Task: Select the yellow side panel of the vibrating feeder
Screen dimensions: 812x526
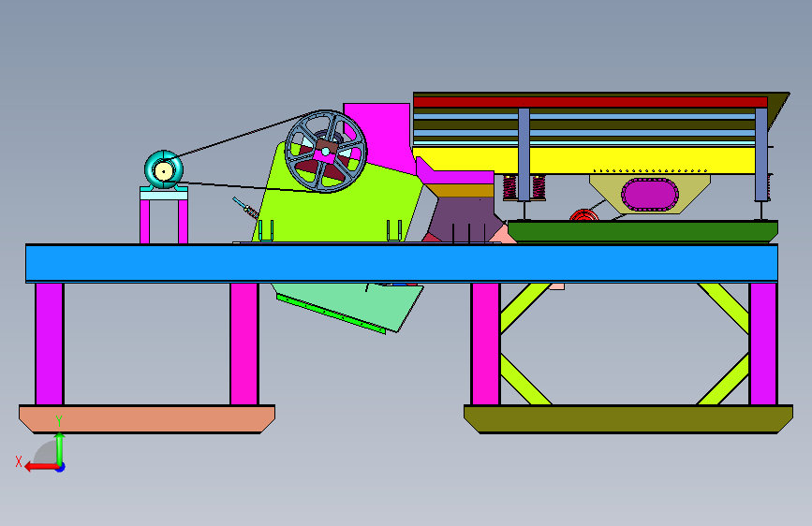Action: pos(585,160)
